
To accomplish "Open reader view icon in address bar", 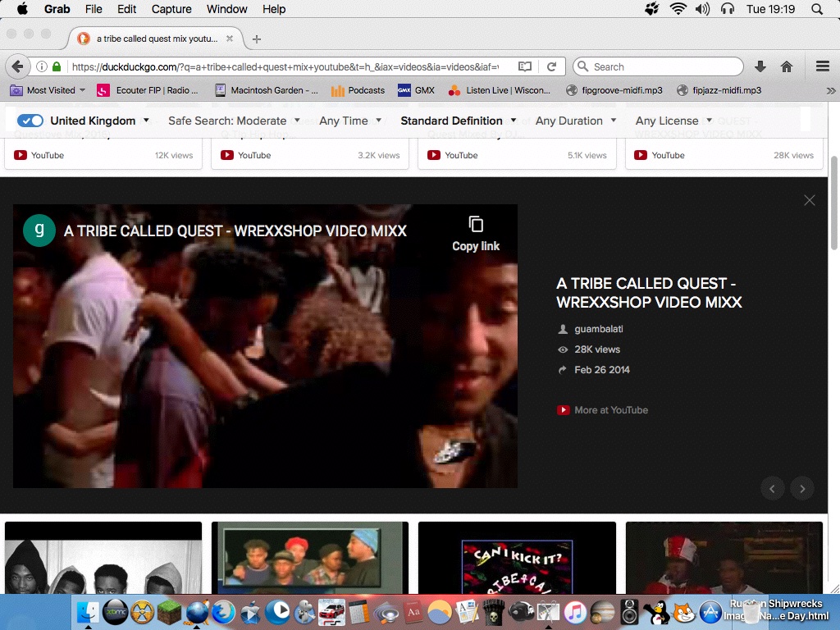I will pyautogui.click(x=525, y=66).
